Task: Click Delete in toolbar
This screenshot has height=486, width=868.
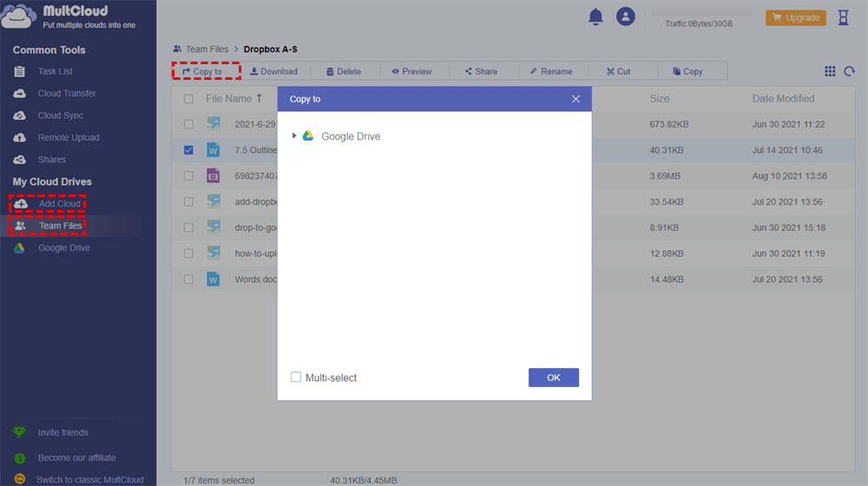Action: (x=344, y=71)
